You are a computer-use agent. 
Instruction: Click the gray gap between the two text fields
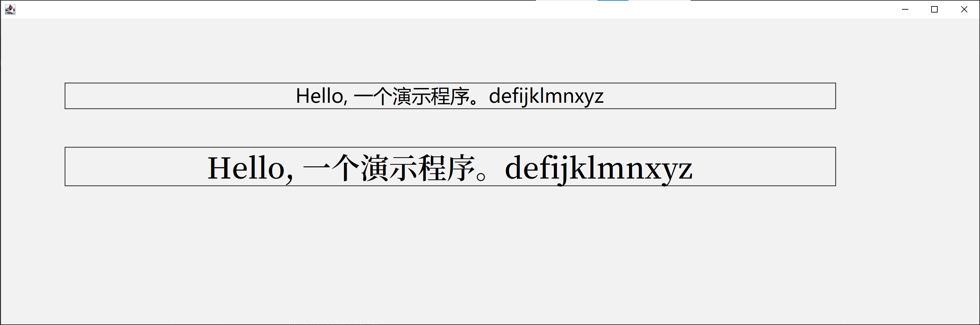450,128
